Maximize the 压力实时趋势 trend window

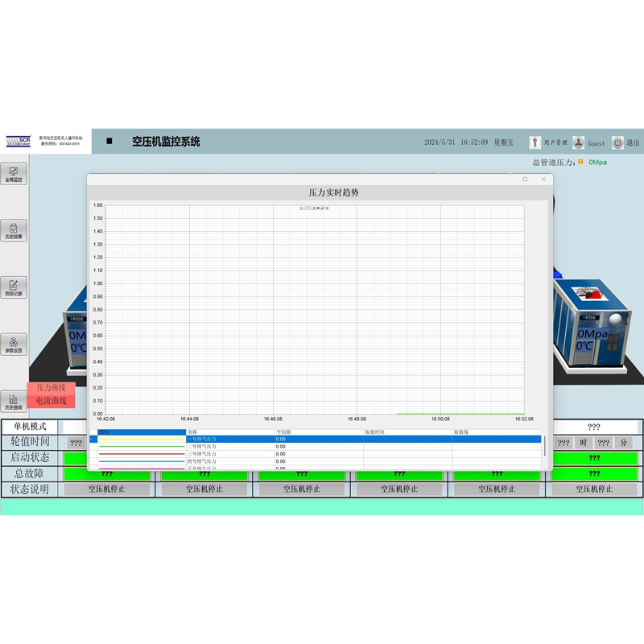click(x=525, y=180)
